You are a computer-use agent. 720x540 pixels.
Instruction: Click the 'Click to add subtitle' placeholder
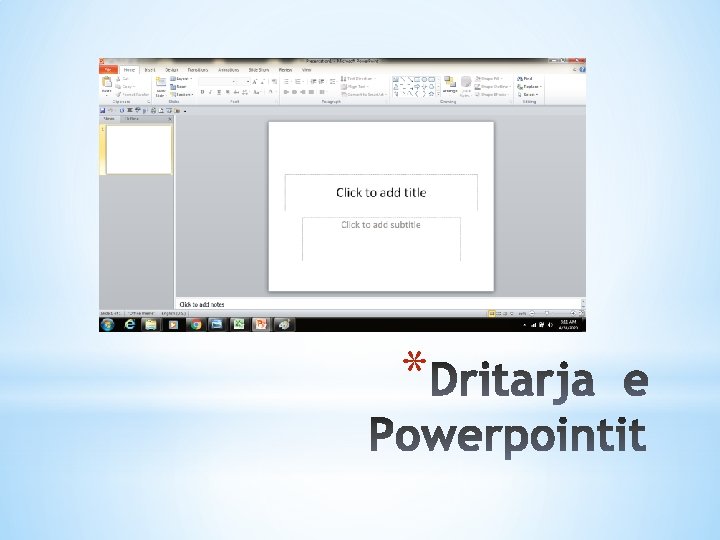[x=381, y=239]
